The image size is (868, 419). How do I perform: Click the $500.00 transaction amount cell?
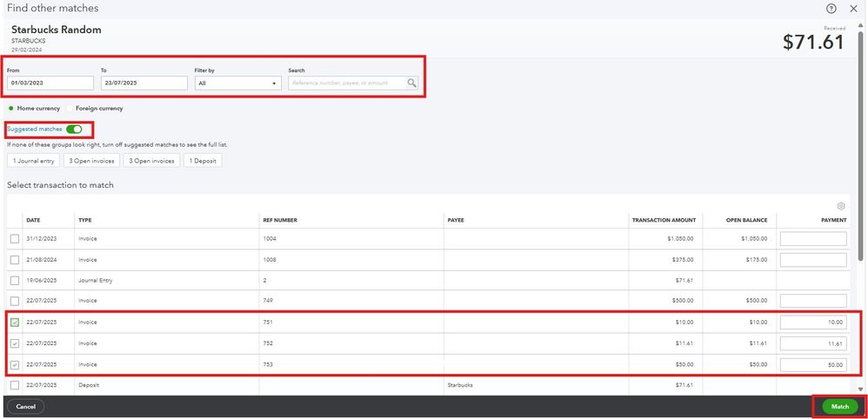click(682, 301)
